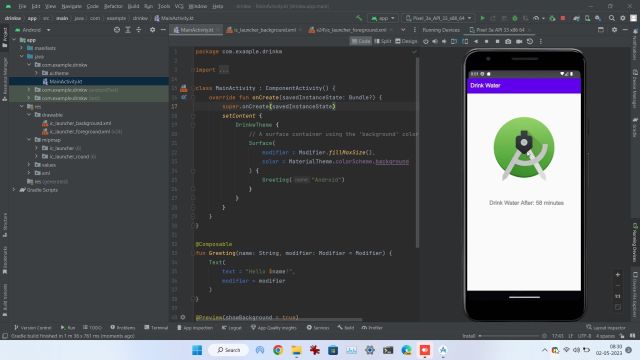Select ic_launcher_foreground.xml in the project tree
640x360 pixels.
coord(80,131)
